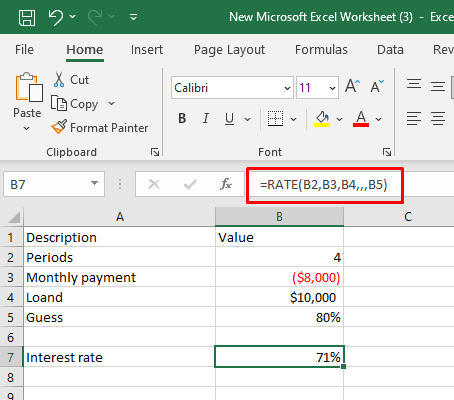Screen dimensions: 454x400
Task: Activate the Format Painter brush
Action: coord(100,128)
